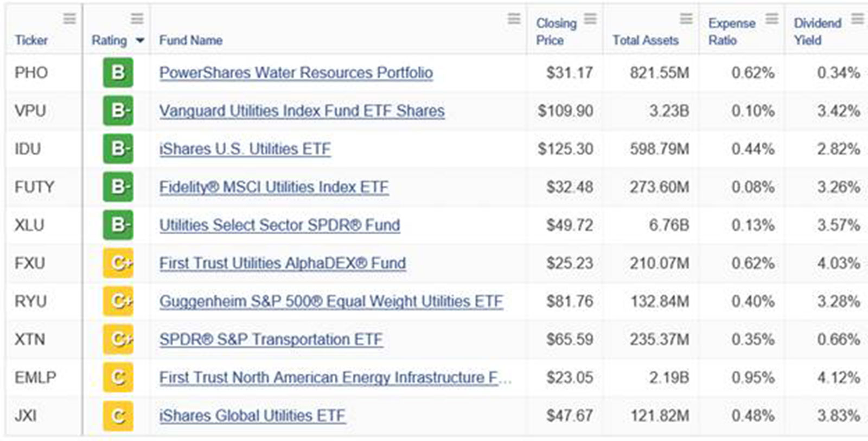
Task: Open the Ticker column menu icon
Action: pos(69,19)
